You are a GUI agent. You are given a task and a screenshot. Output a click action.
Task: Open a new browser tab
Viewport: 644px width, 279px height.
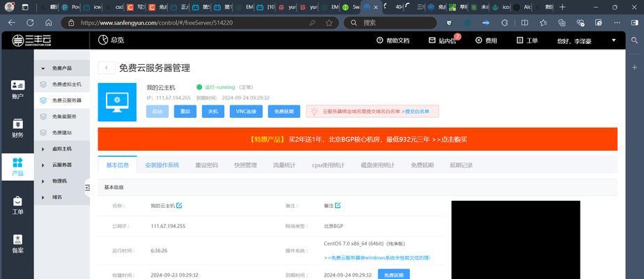(562, 7)
